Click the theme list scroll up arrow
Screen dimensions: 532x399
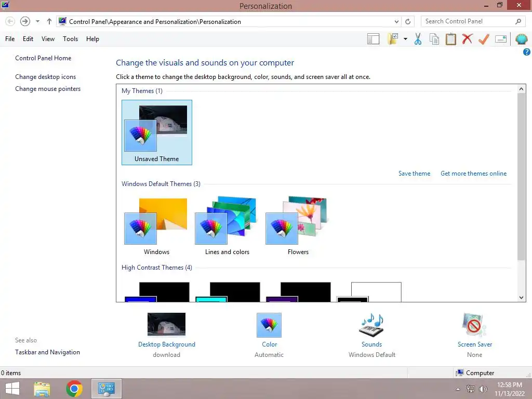coord(521,89)
